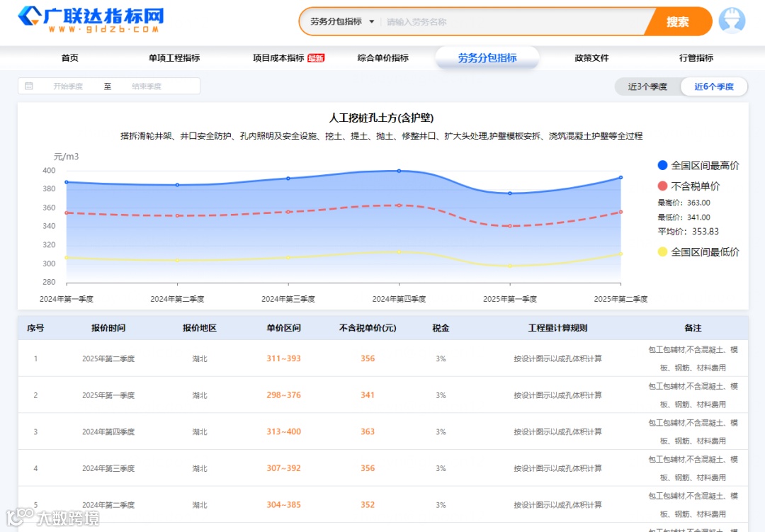Click the 单价区间 column header
Viewport: 765px width, 532px height.
(283, 328)
